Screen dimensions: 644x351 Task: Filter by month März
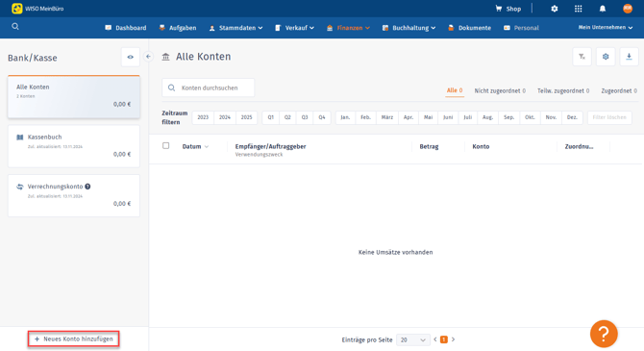click(x=387, y=117)
